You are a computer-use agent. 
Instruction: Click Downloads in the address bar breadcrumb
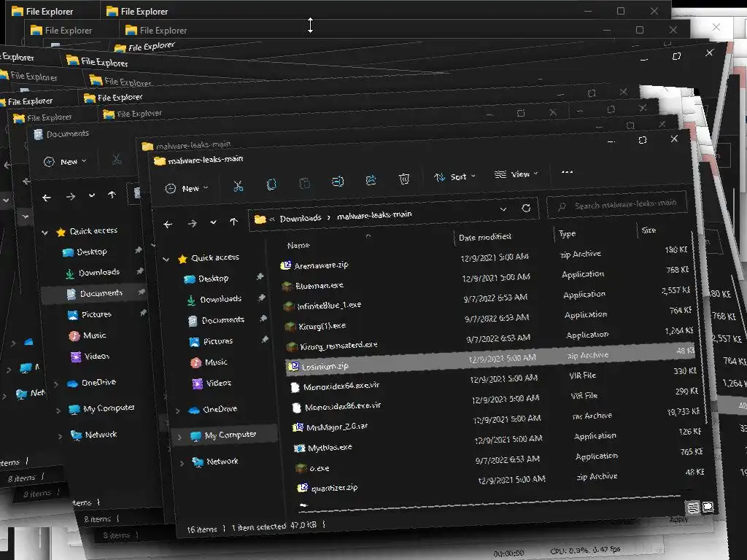[x=301, y=218]
